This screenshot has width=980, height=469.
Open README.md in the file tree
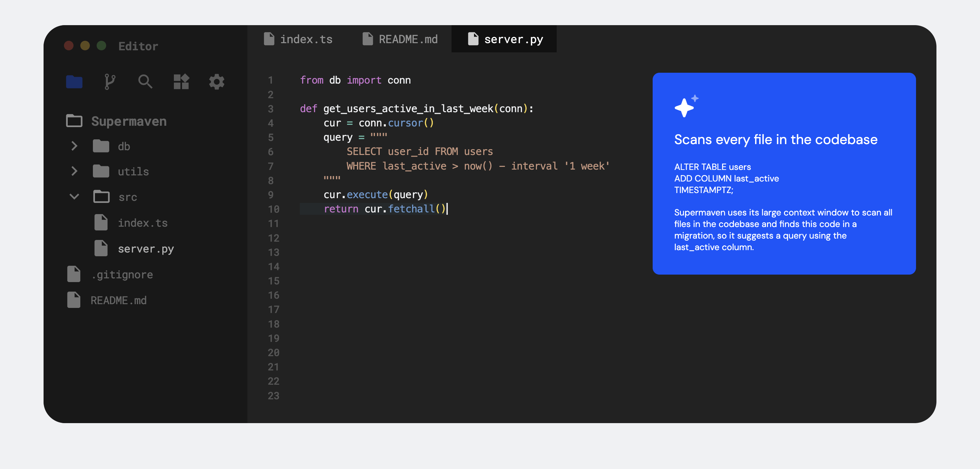118,300
